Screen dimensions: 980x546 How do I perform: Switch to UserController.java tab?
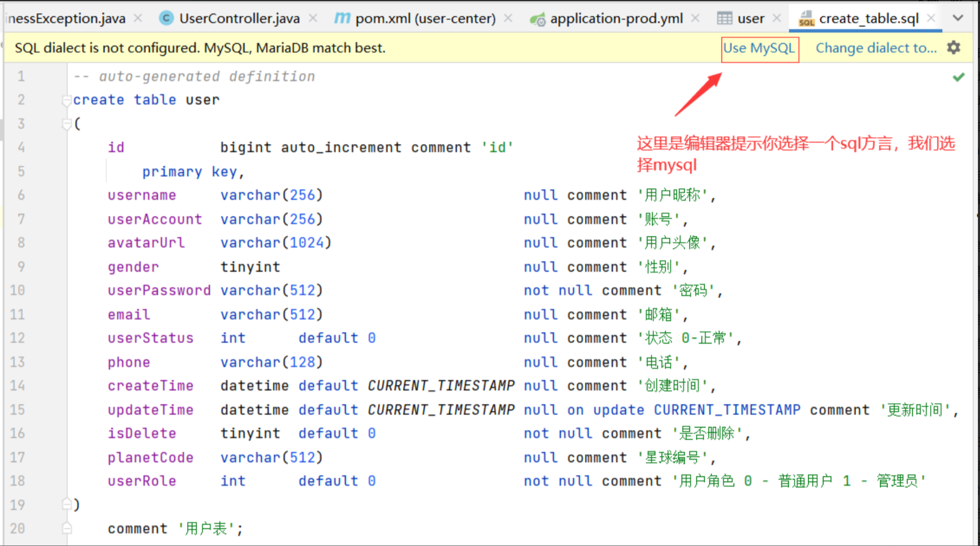(239, 18)
